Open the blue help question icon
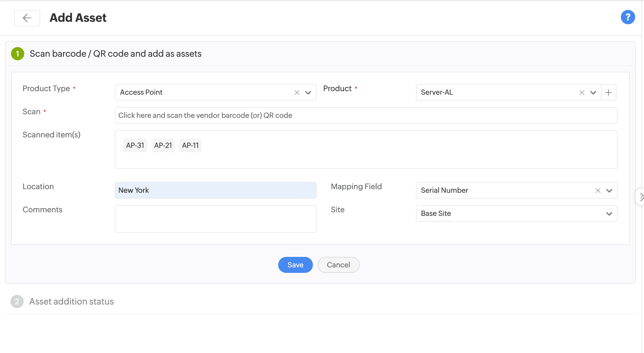 [628, 17]
